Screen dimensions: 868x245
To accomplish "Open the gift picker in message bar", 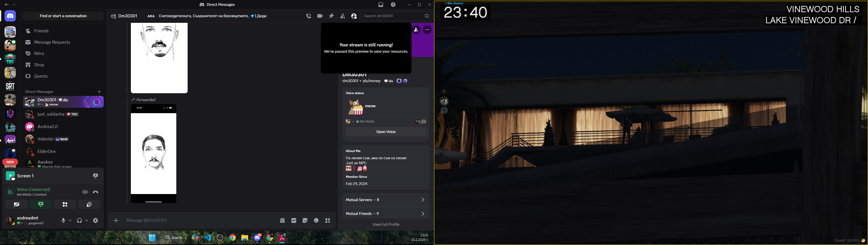I will coord(282,220).
